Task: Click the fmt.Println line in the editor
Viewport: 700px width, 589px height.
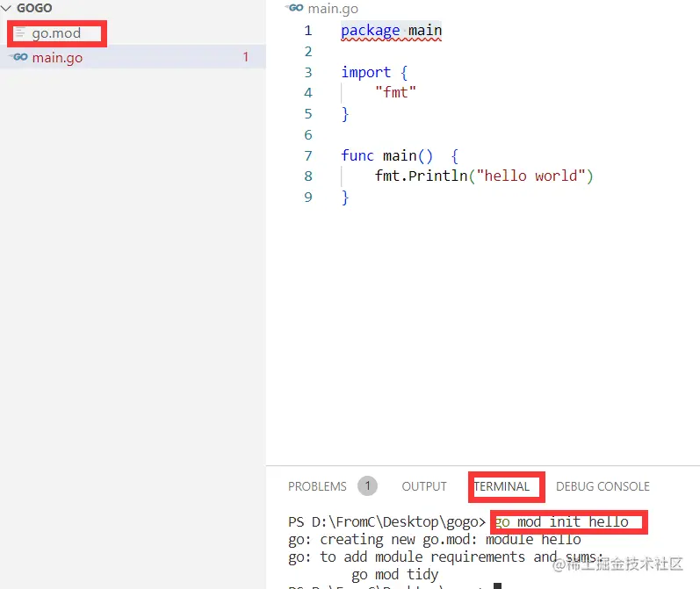Action: coord(484,176)
